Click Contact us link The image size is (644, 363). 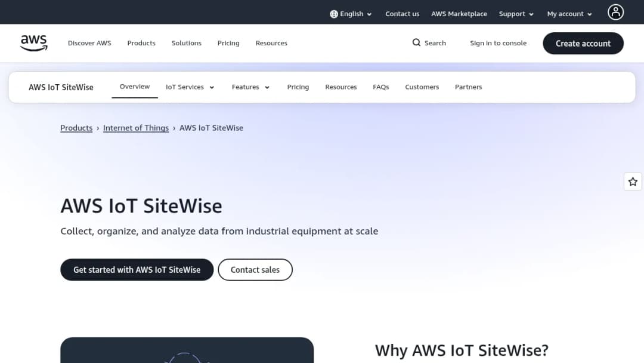(402, 14)
